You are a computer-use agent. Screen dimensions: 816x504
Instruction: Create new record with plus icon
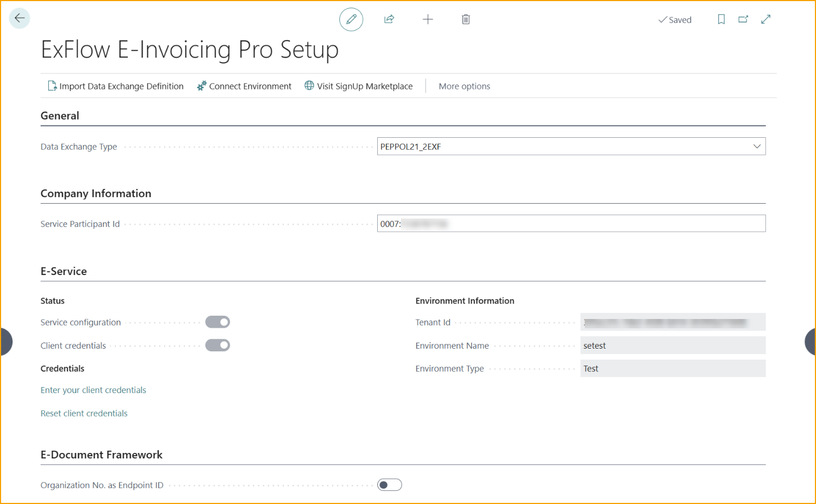(428, 19)
